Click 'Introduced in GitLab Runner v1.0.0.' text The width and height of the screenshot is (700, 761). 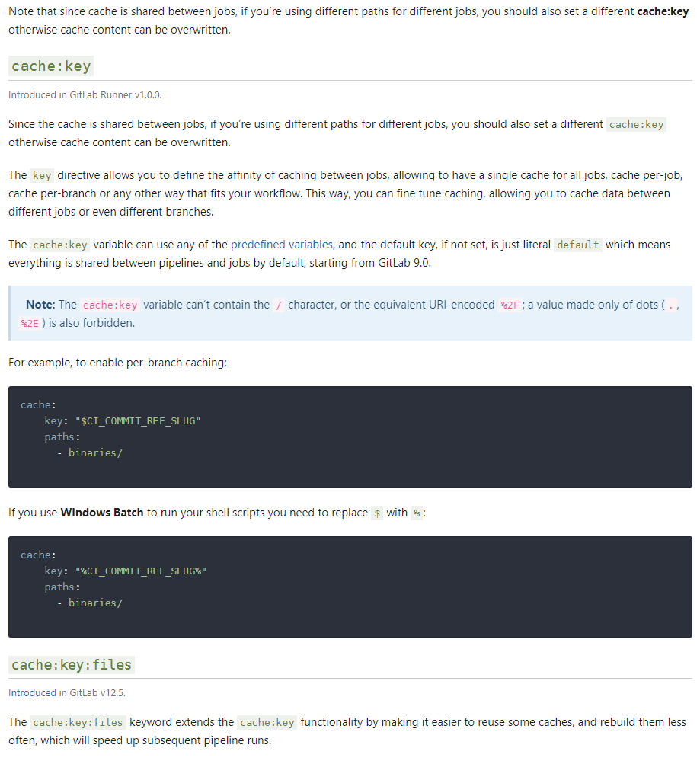tap(85, 95)
